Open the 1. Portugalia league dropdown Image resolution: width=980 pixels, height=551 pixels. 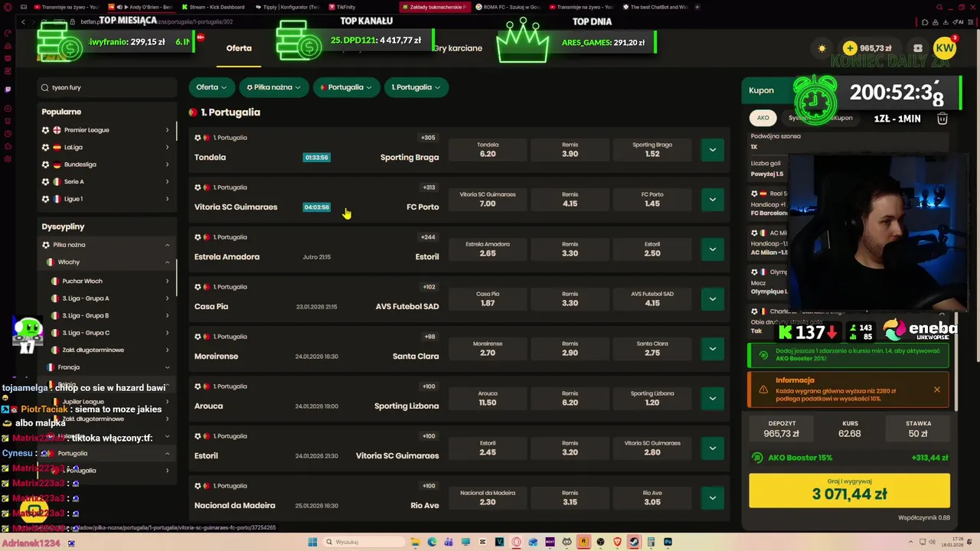(416, 87)
